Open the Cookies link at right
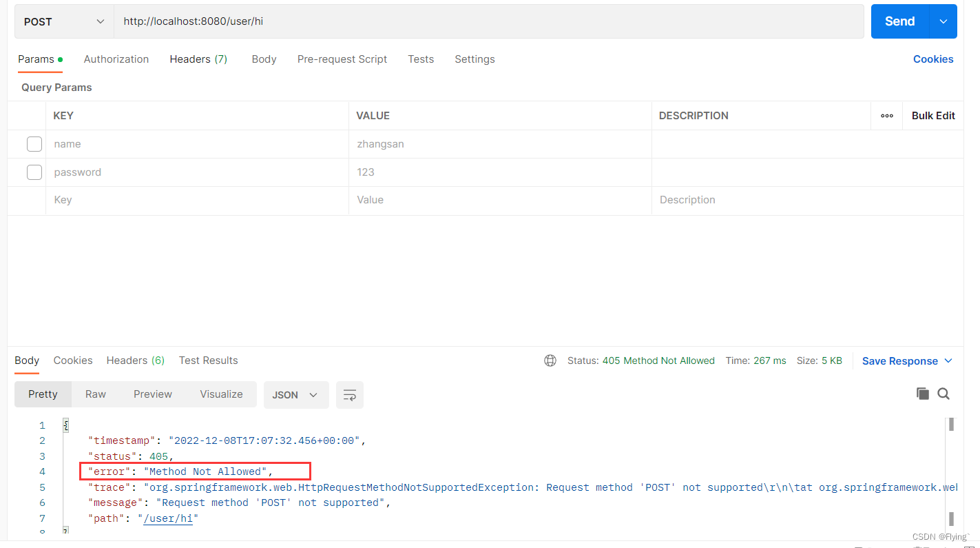The height and width of the screenshot is (548, 980). pyautogui.click(x=933, y=59)
